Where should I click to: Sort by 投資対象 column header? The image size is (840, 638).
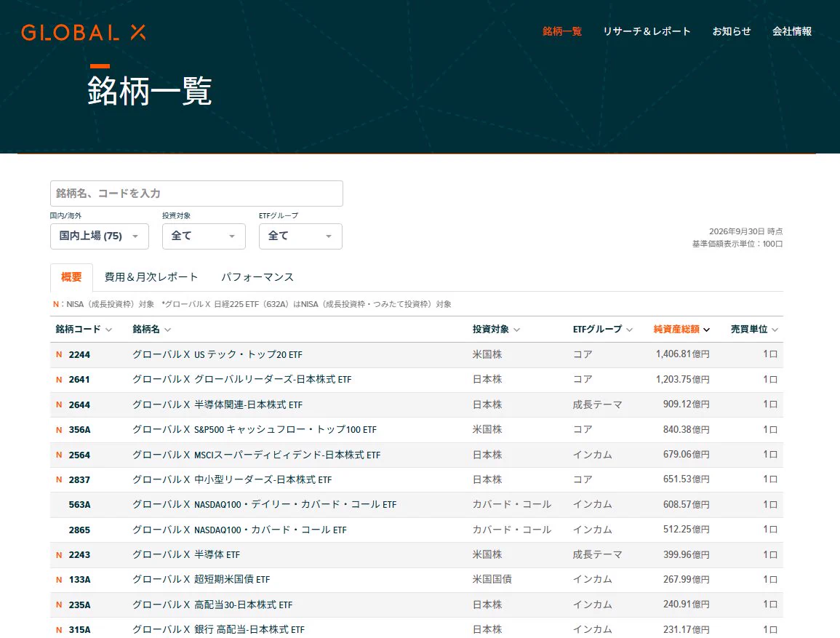[x=496, y=330]
